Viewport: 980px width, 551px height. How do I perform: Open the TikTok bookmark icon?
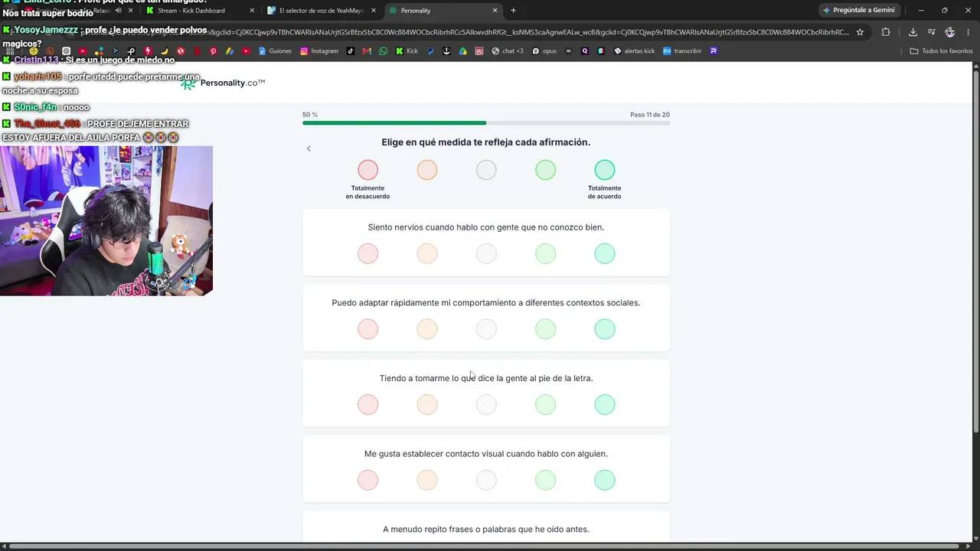tap(351, 51)
